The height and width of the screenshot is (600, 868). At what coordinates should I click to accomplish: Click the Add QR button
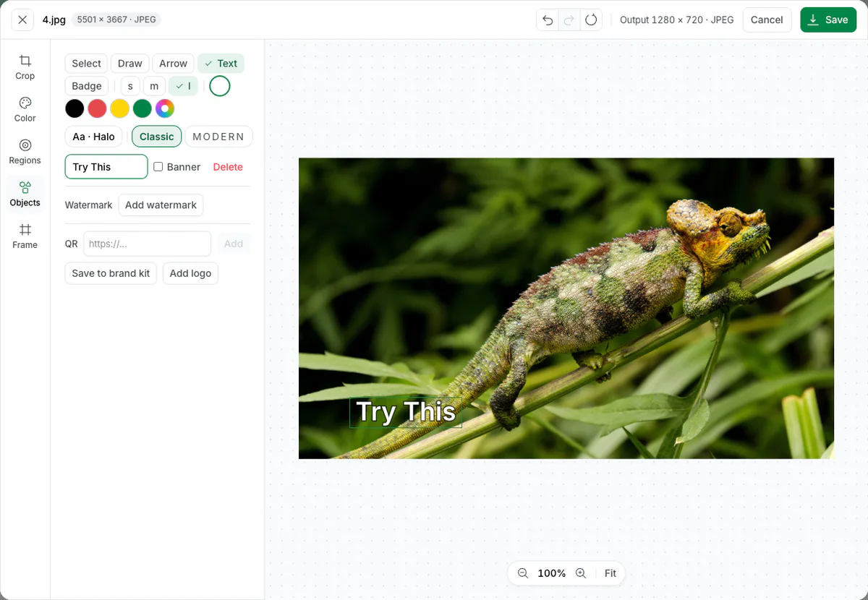pyautogui.click(x=234, y=244)
